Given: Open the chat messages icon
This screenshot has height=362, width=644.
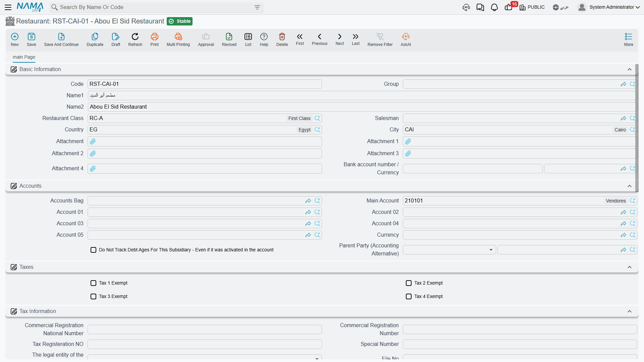Looking at the screenshot, I should (480, 7).
